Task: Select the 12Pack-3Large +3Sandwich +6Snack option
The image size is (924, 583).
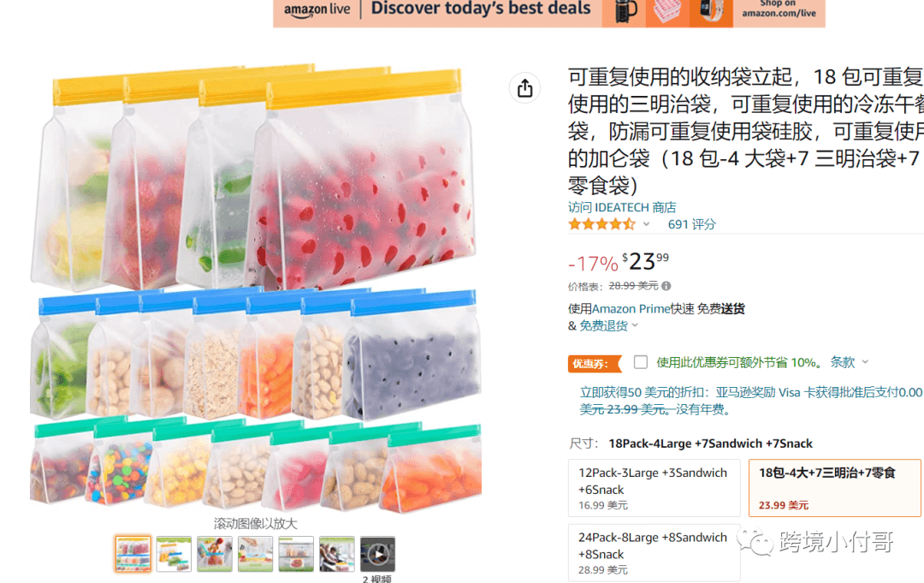Action: click(654, 488)
